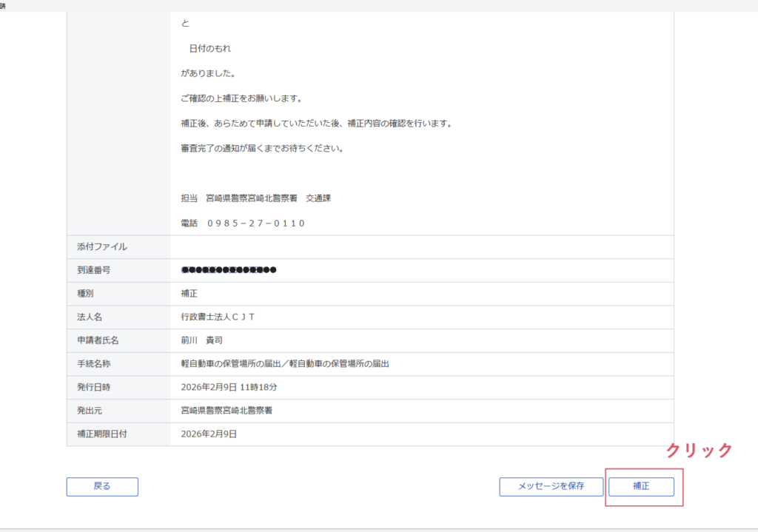Click the 種別 row label
Image resolution: width=758 pixels, height=532 pixels.
coord(86,294)
